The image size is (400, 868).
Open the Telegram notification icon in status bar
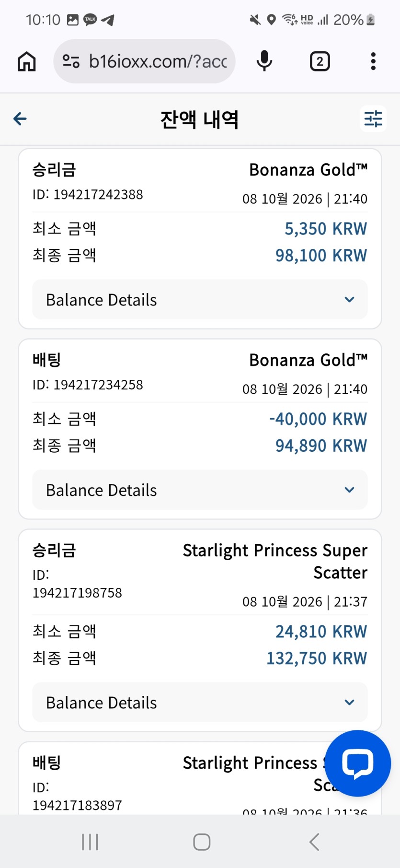coord(108,20)
